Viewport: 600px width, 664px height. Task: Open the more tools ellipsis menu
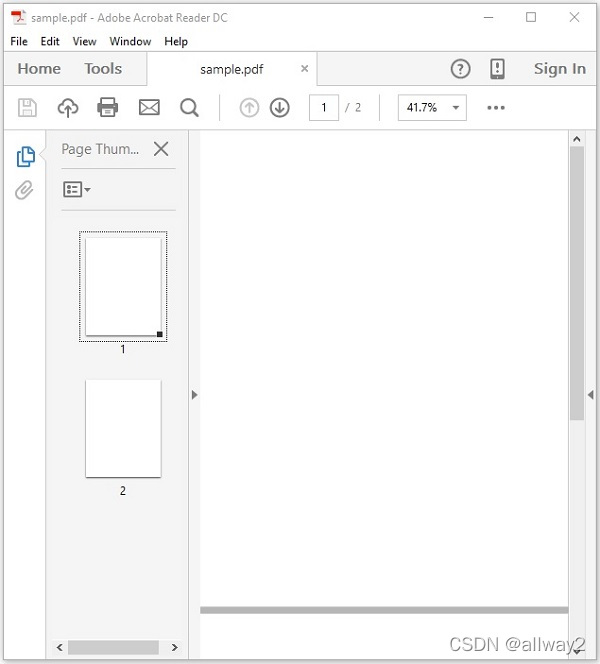tap(496, 108)
